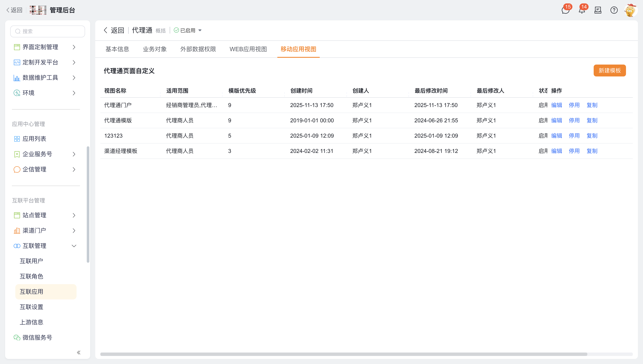Click the horizontal table scrollbar
The image size is (643, 364).
pos(343,354)
